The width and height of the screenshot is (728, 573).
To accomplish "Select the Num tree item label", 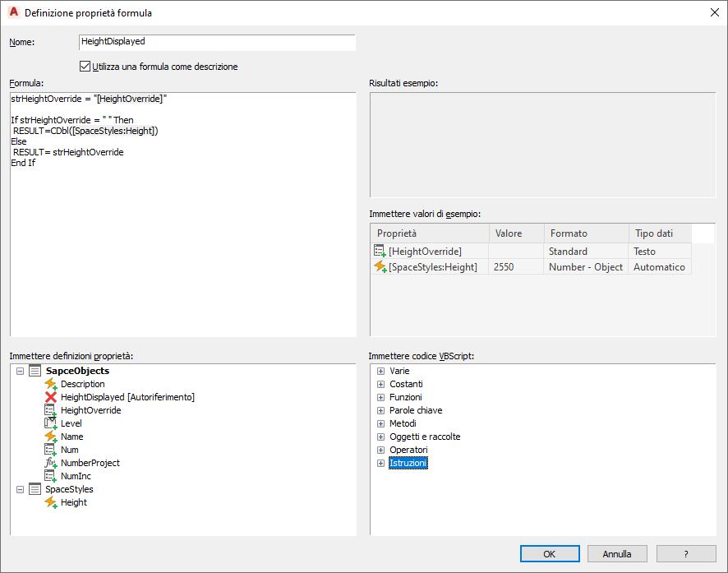I will coord(70,450).
